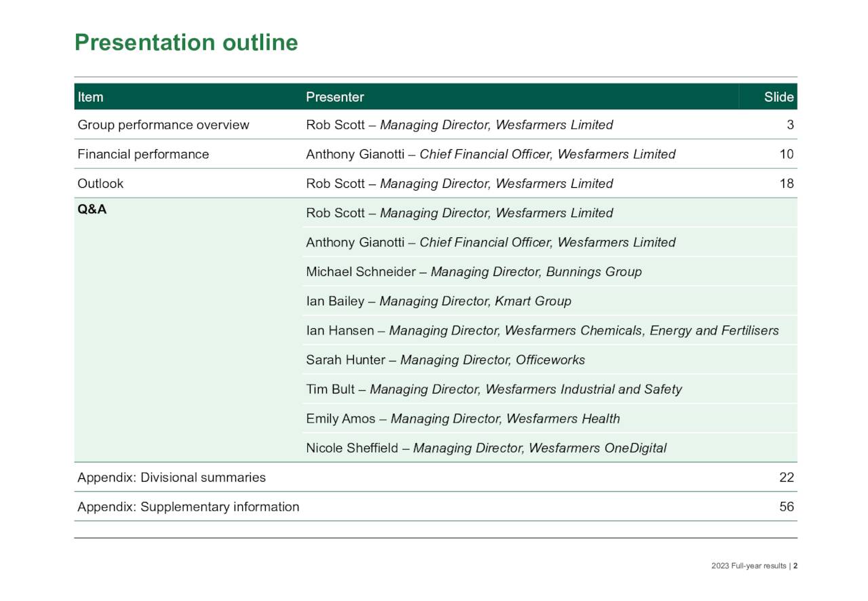Viewport: 868px width, 601px height.
Task: Click the bold 'Q&A' item label
Action: (x=92, y=209)
